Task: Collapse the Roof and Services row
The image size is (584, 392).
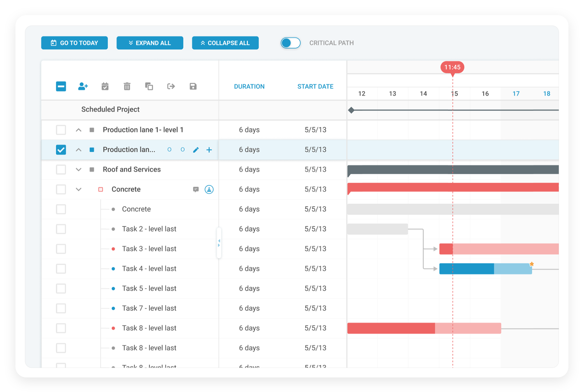Action: (78, 169)
